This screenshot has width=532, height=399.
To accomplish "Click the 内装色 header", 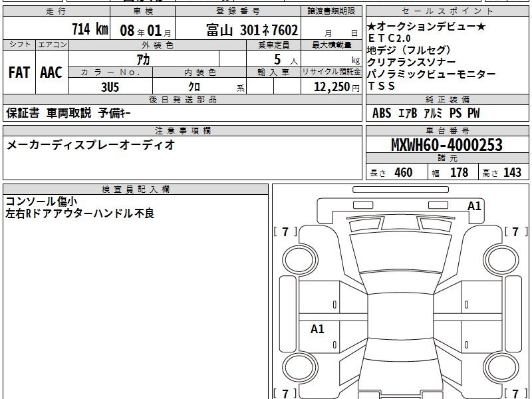I will [x=200, y=72].
